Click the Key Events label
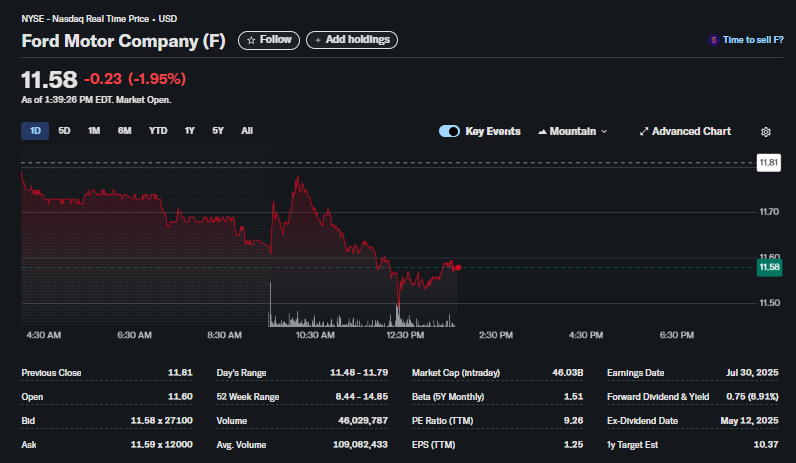This screenshot has height=463, width=796. pos(493,131)
